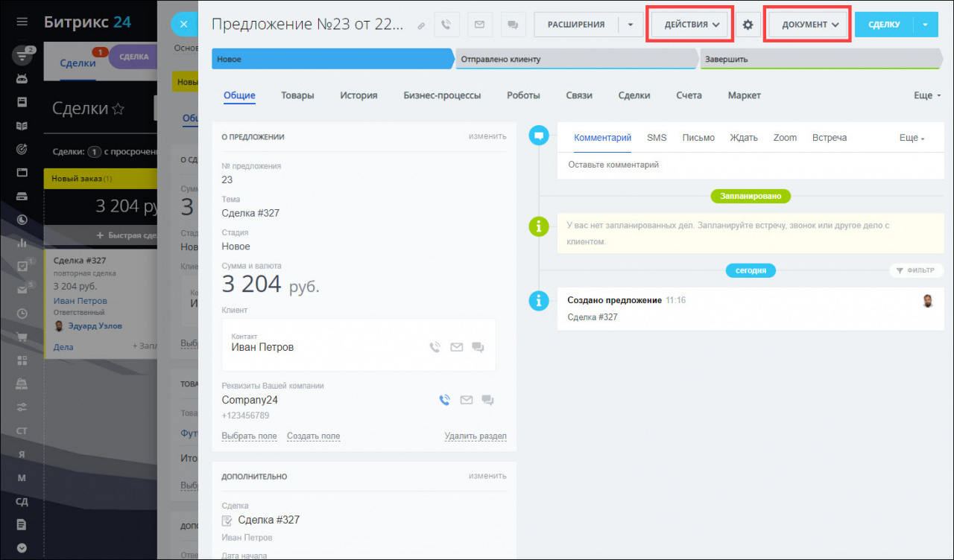Favorite the Сделки page with the star
The height and width of the screenshot is (560, 954).
click(x=118, y=109)
